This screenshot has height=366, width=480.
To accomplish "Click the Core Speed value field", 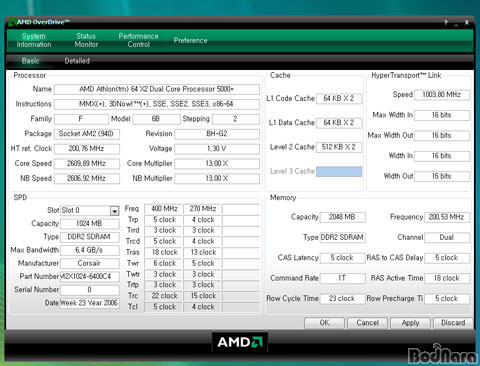I will (87, 164).
